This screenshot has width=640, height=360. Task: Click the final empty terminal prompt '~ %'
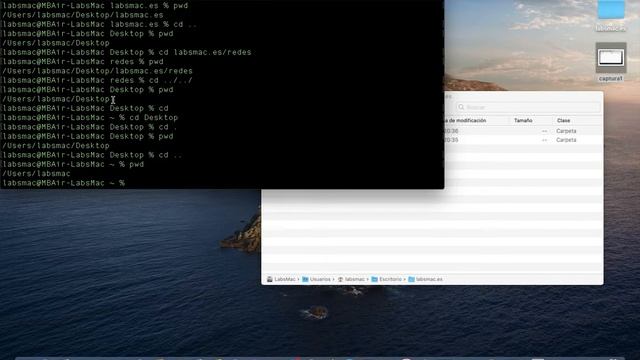point(64,183)
